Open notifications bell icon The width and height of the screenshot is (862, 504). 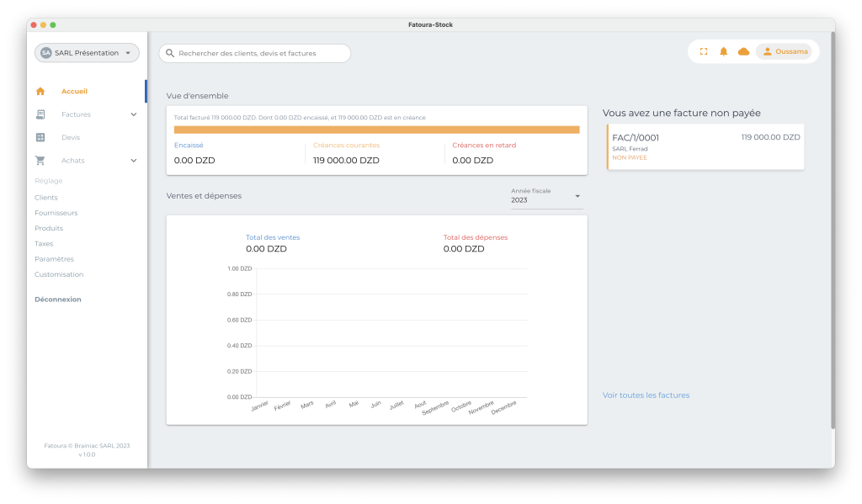click(x=723, y=51)
